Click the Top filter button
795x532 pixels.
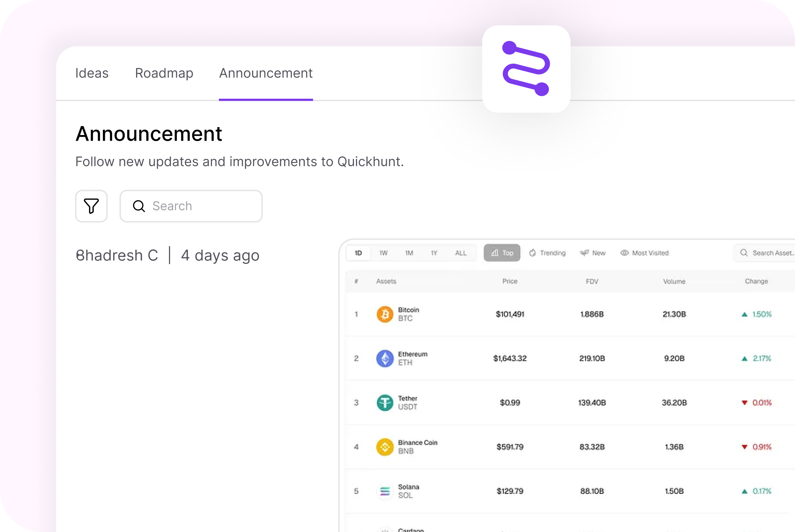point(502,253)
